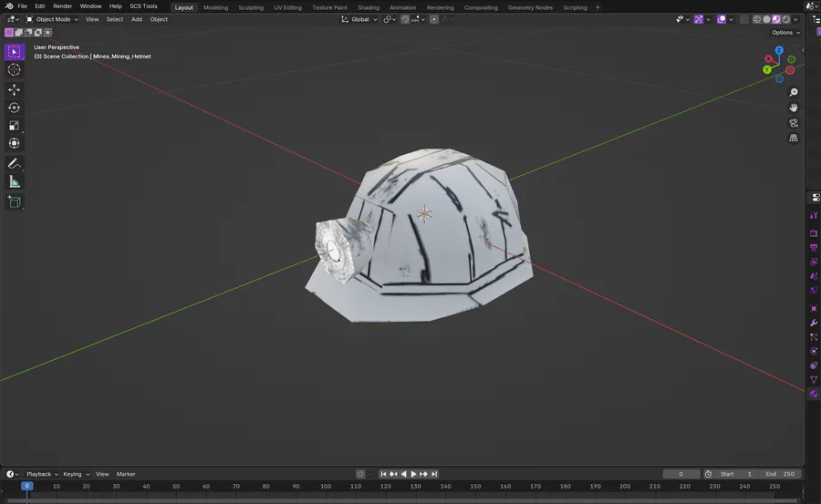Open the File menu

(x=22, y=6)
